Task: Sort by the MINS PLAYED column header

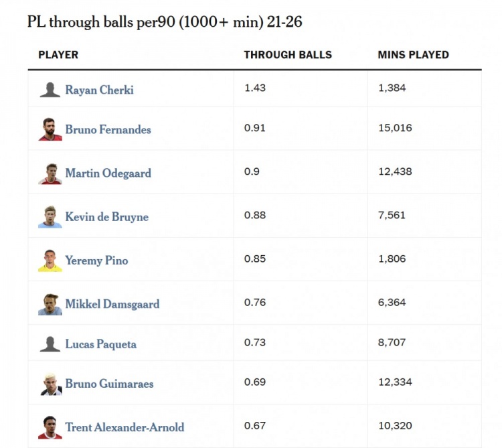Action: coord(413,55)
